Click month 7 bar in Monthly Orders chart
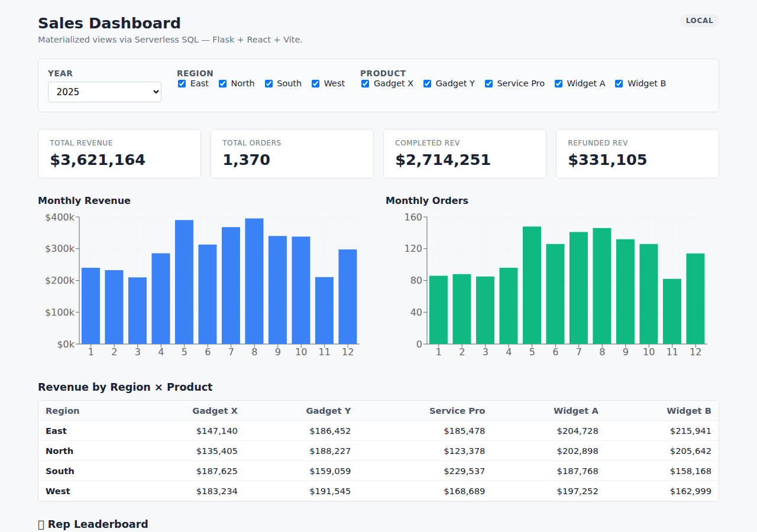 pyautogui.click(x=578, y=288)
